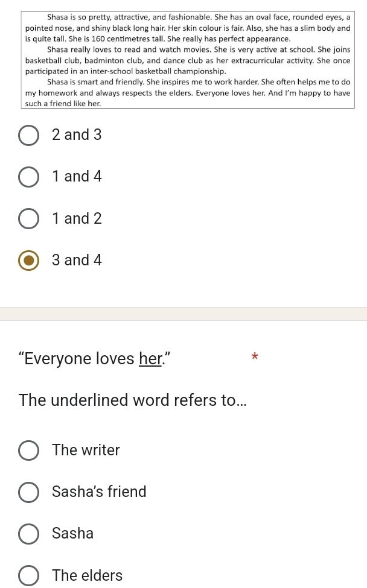This screenshot has height=588, width=367.
Task: Click the '3 and 4' answer label text
Action: [77, 260]
